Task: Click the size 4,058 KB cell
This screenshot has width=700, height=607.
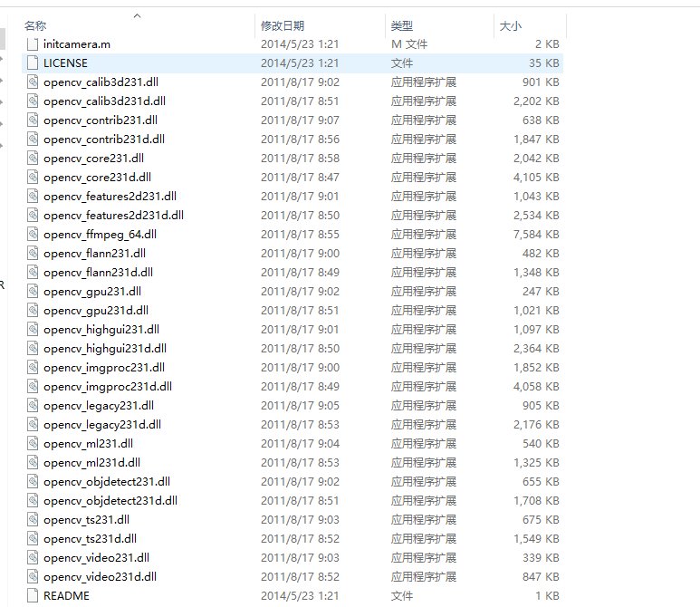Action: [536, 387]
